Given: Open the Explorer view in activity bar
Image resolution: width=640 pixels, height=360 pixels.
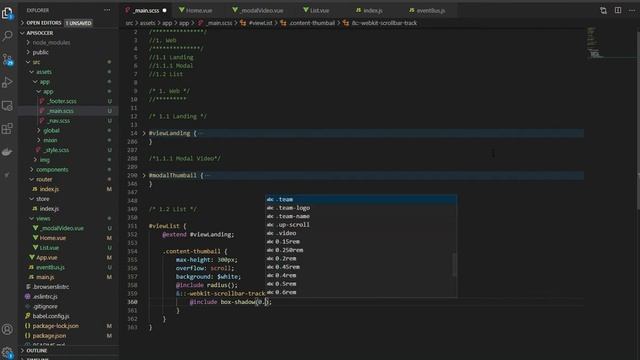Looking at the screenshot, I should pyautogui.click(x=7, y=13).
